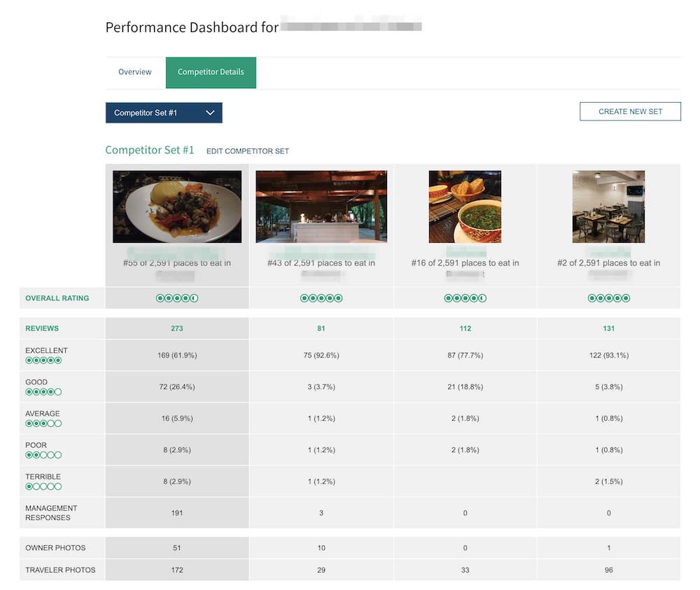This screenshot has width=700, height=590.
Task: Click the Competitor Set #1 green heading
Action: click(x=150, y=150)
